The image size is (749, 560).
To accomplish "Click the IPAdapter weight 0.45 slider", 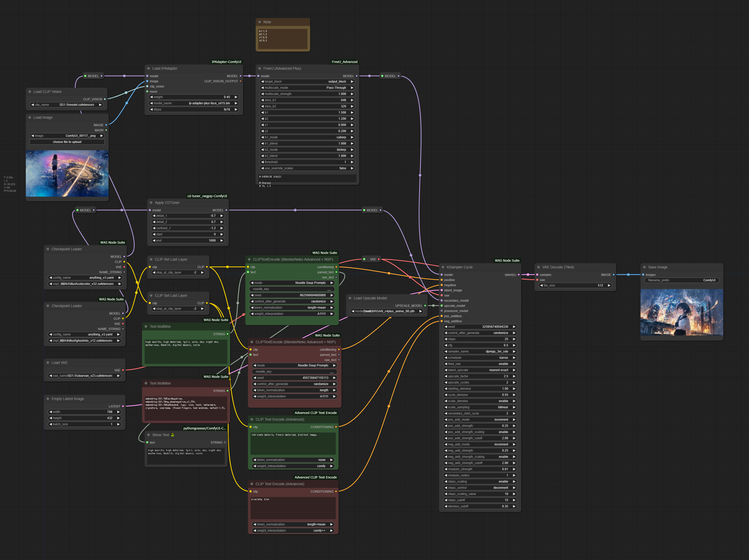I will click(x=194, y=97).
